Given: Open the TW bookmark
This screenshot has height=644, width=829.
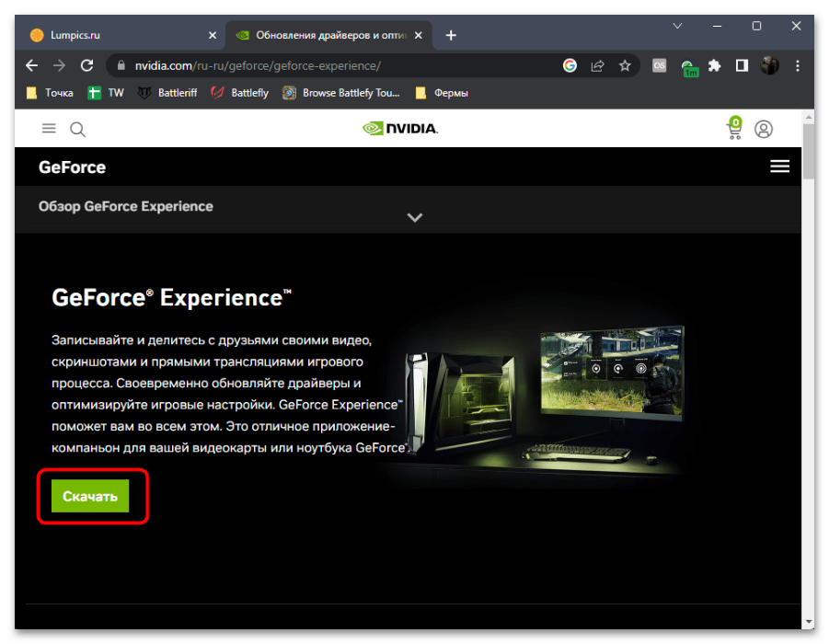Looking at the screenshot, I should (x=106, y=93).
